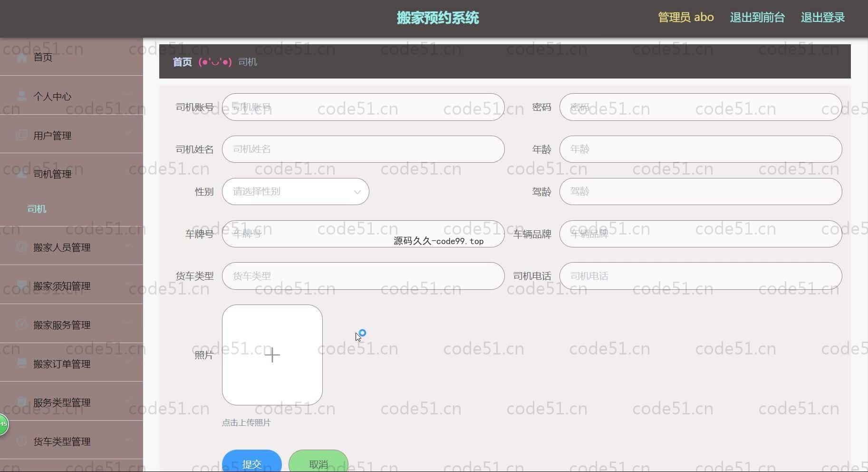Focus the 货车类型 input field
Screen dimensions: 868x472
(x=363, y=276)
